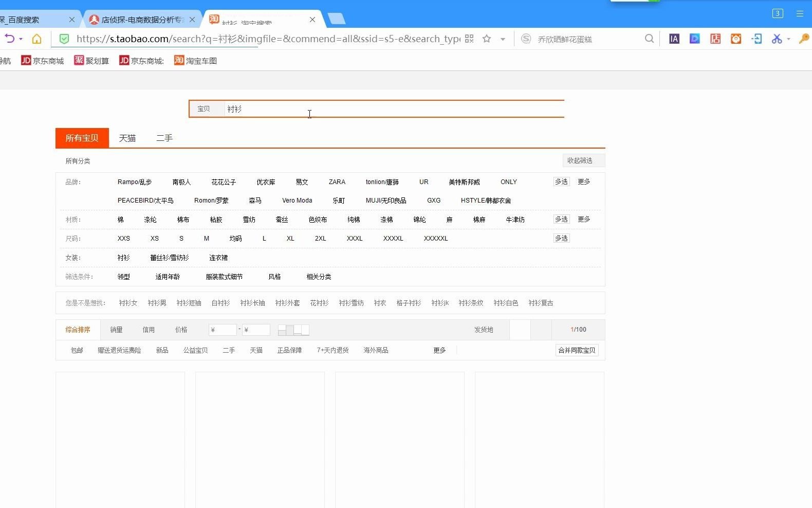Click the blue login arrow extension icon
Viewport: 812px width, 508px height.
point(756,39)
